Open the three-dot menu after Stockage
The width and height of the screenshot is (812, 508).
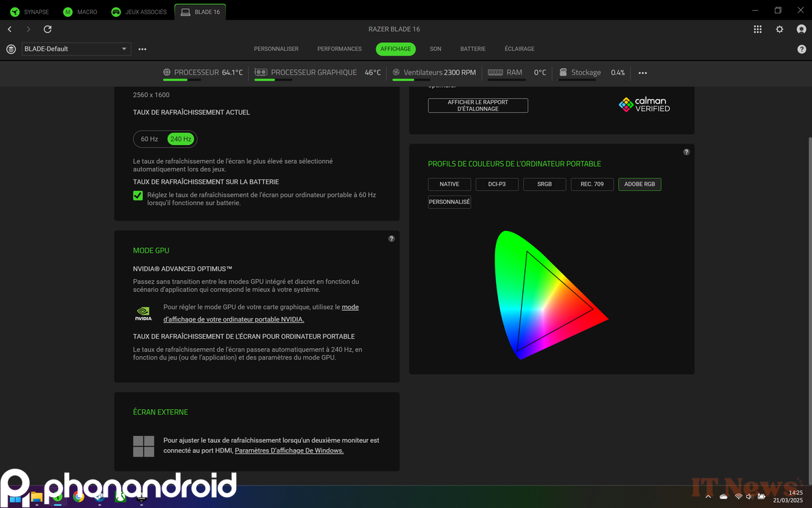(643, 72)
